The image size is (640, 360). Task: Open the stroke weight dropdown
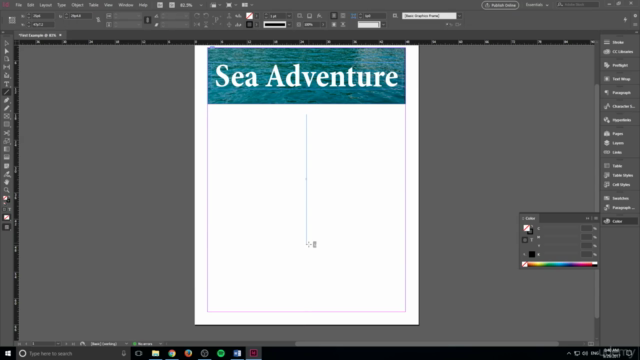289,16
